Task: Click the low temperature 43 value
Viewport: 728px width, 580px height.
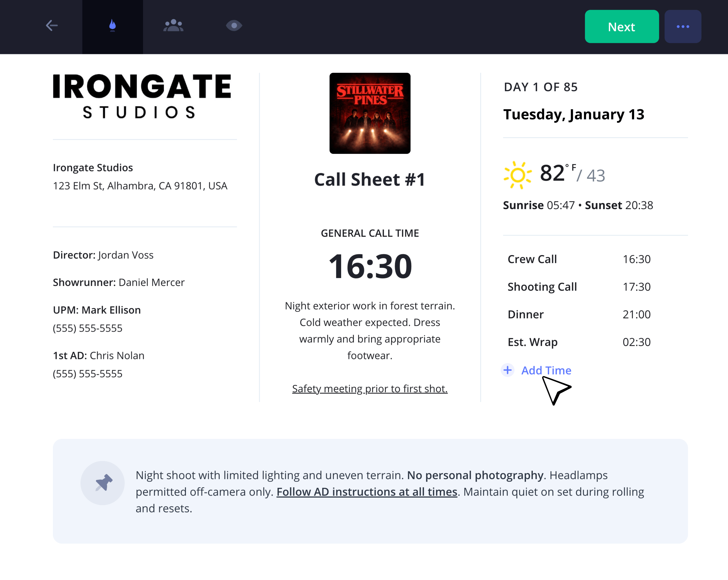Action: pyautogui.click(x=596, y=176)
